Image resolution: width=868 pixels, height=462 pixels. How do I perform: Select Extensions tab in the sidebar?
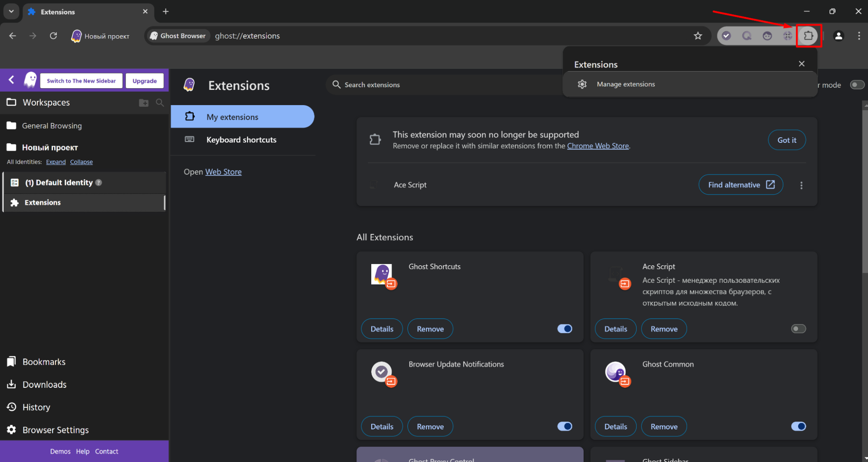[85, 202]
